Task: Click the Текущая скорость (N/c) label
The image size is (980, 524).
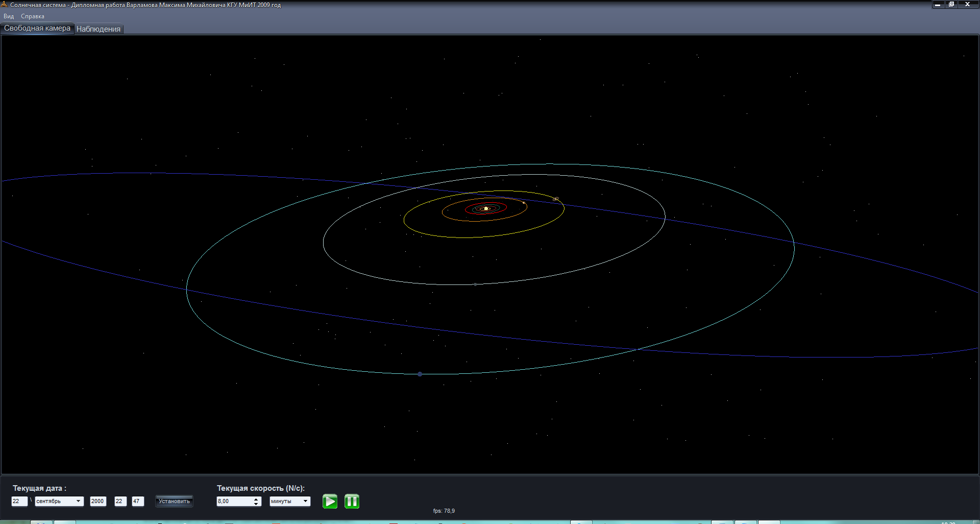Action: (x=261, y=488)
